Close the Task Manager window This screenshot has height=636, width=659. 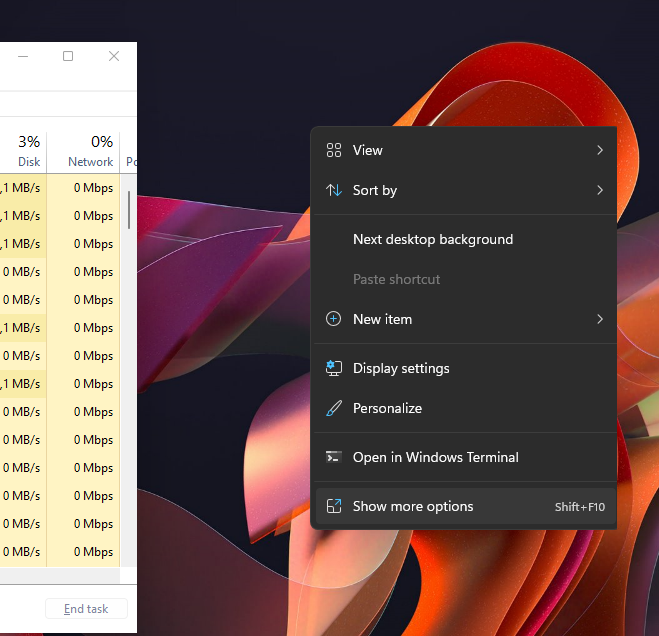114,56
